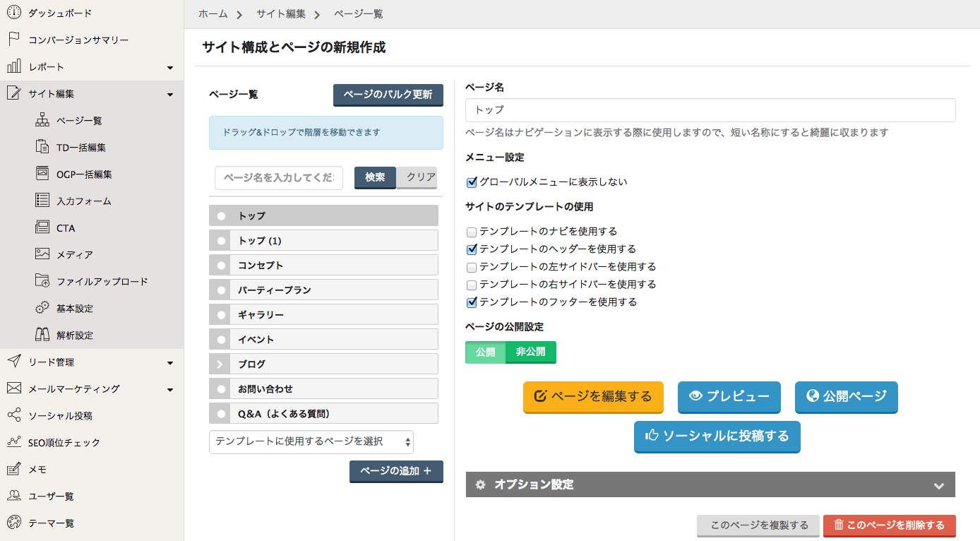Click the Conversion Summary flag icon
Viewport: 980px width, 541px height.
point(13,40)
